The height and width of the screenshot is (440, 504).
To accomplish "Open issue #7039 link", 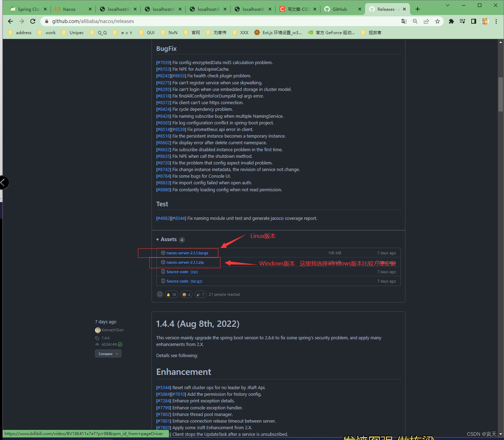I will tap(164, 63).
